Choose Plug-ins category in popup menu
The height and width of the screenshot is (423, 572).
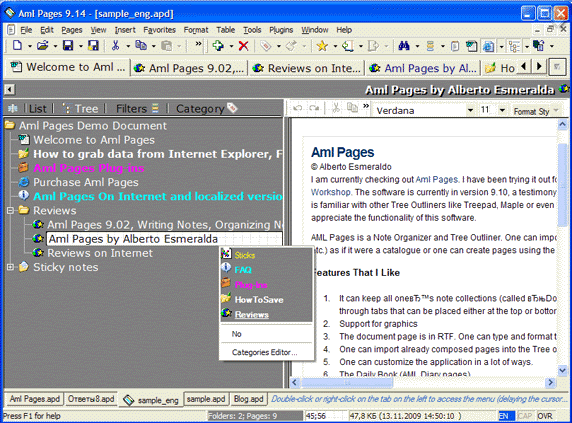266,284
